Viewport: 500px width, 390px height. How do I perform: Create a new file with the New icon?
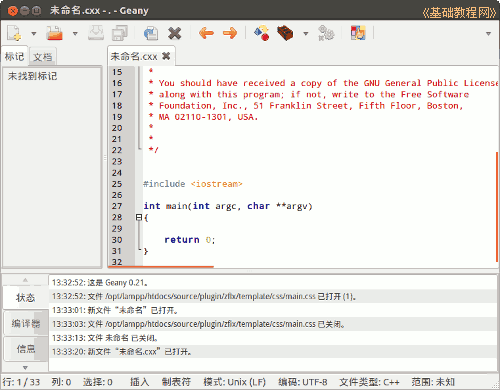pos(14,33)
